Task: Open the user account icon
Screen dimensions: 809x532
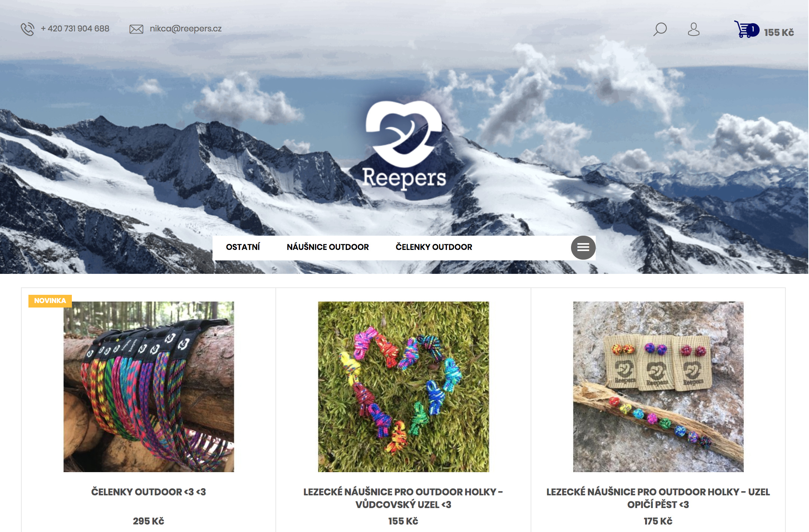Action: [x=693, y=29]
